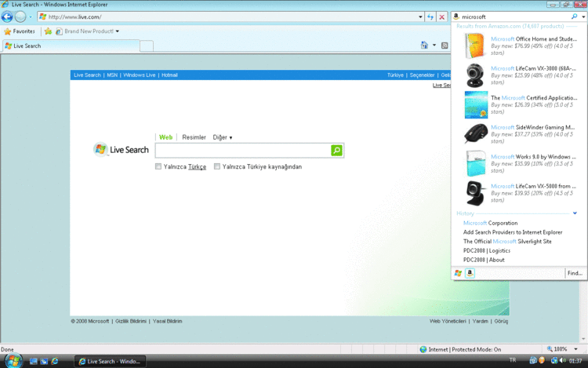Click the Find... button
Screen dimensions: 588x368
pos(575,273)
